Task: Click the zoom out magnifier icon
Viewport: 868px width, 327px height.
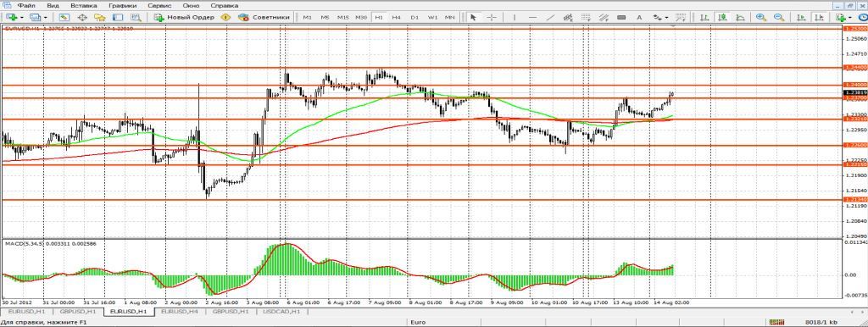Action: point(779,17)
